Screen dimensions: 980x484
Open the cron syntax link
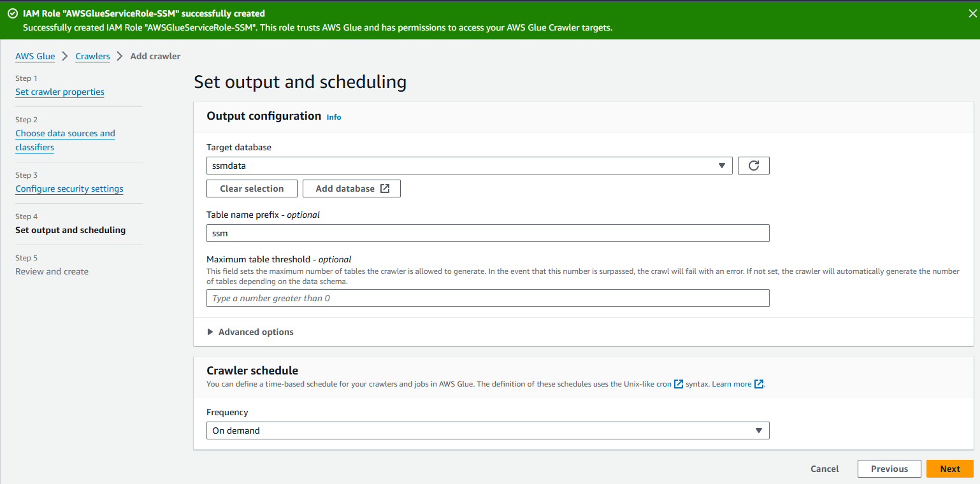[x=664, y=384]
